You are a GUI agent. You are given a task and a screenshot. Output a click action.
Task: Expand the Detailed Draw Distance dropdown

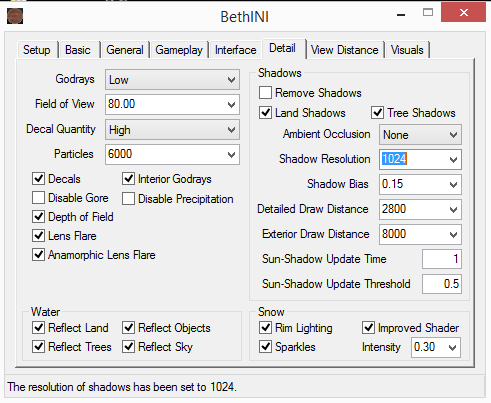click(453, 209)
